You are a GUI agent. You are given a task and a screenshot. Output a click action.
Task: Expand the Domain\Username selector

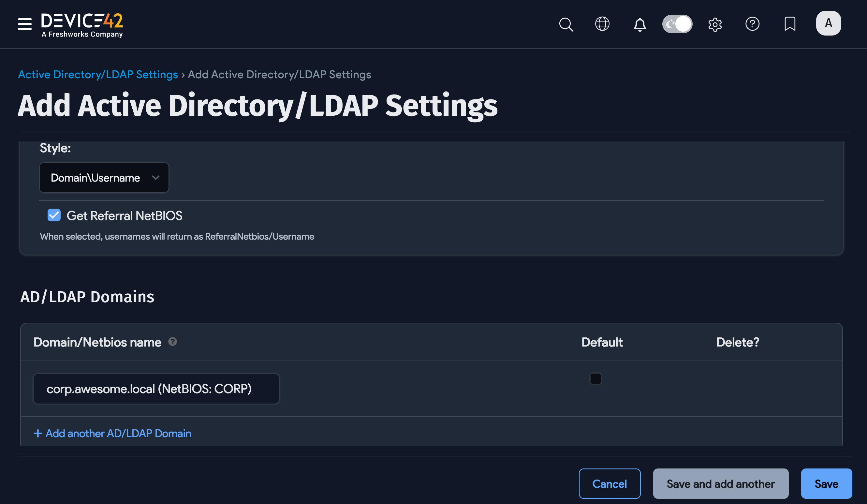tap(104, 178)
